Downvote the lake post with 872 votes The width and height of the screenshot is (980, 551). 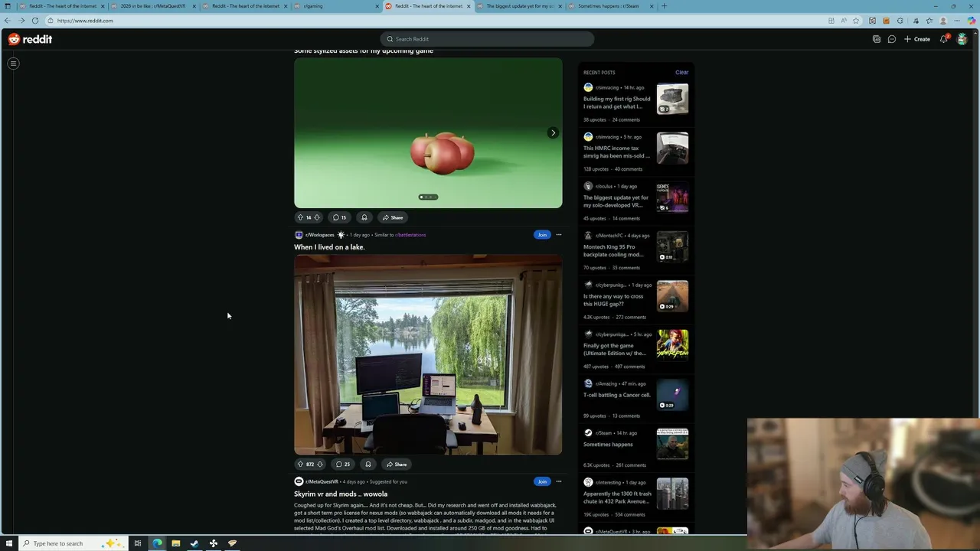click(x=319, y=465)
